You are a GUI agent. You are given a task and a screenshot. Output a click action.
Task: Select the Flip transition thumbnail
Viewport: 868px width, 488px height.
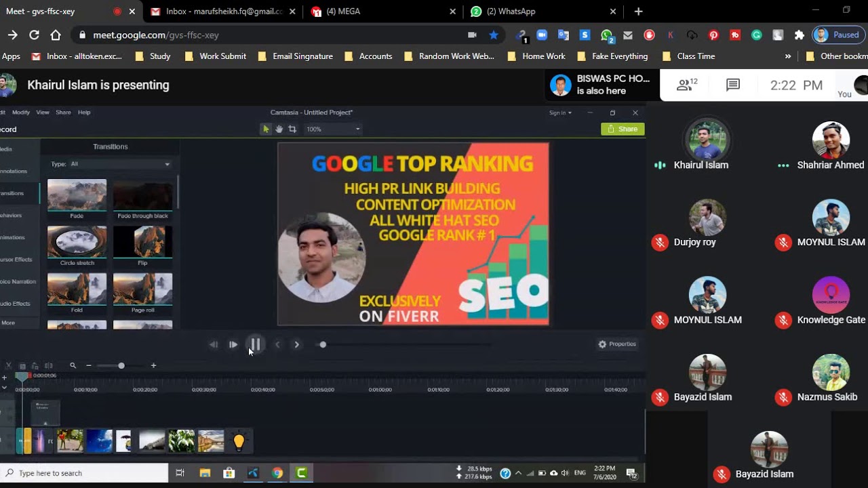pos(142,242)
